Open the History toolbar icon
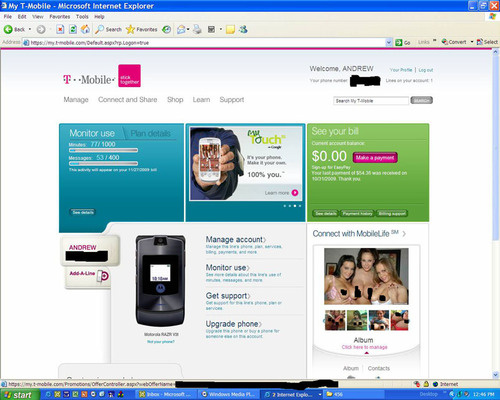This screenshot has width=500, height=400. click(167, 30)
